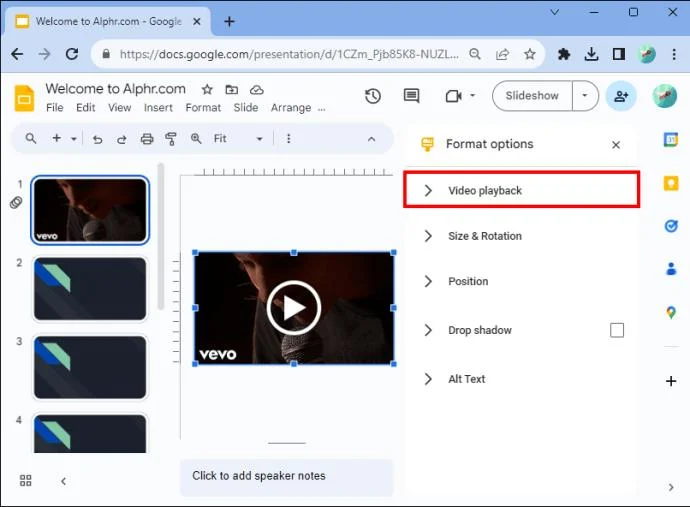Open a new browser tab

pyautogui.click(x=229, y=21)
